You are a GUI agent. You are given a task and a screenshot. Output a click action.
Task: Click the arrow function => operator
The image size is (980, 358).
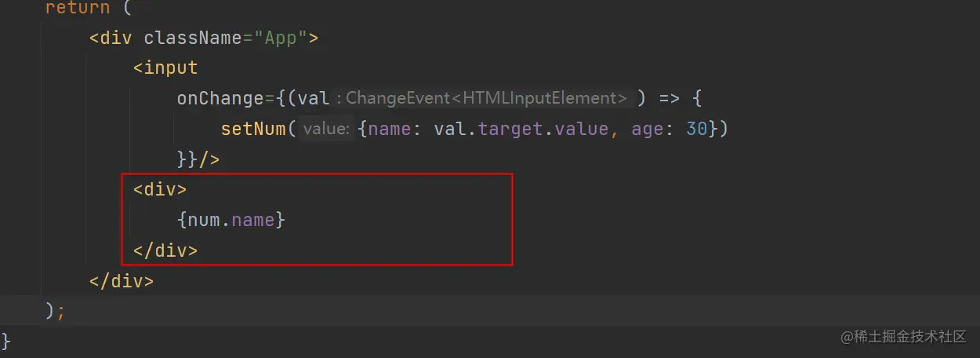pyautogui.click(x=669, y=98)
